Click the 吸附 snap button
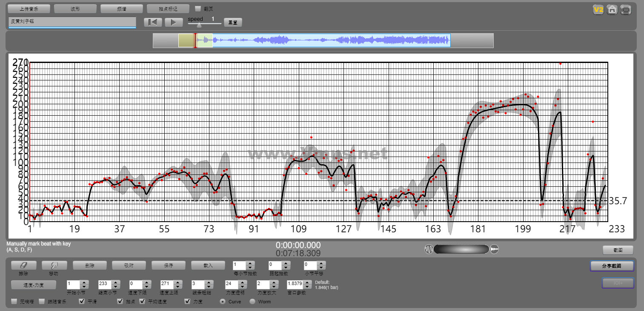644x311 pixels. click(x=129, y=265)
